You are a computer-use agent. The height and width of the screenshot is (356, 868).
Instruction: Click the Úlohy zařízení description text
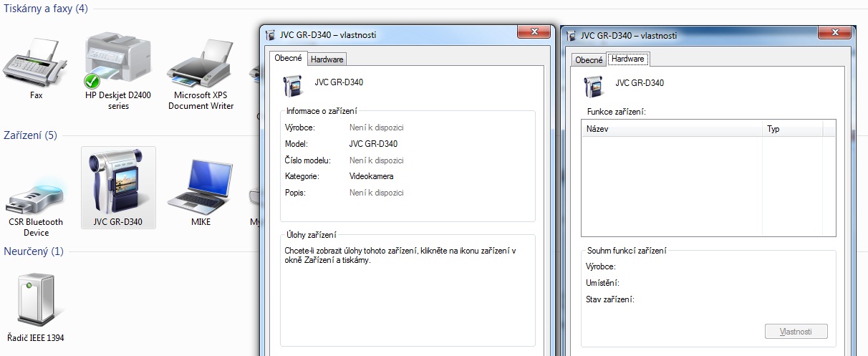click(400, 255)
